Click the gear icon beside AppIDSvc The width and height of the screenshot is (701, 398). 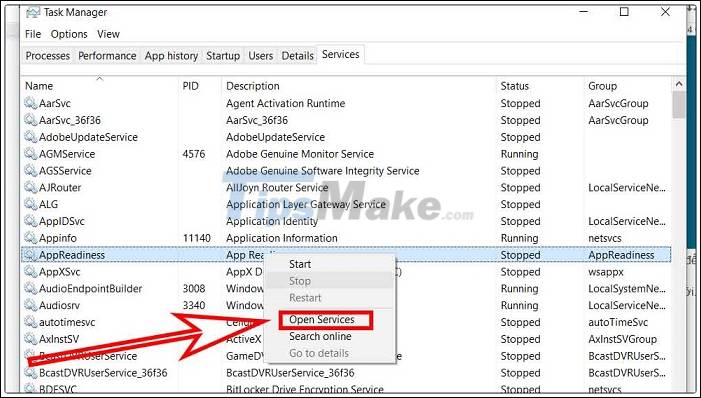coord(30,221)
